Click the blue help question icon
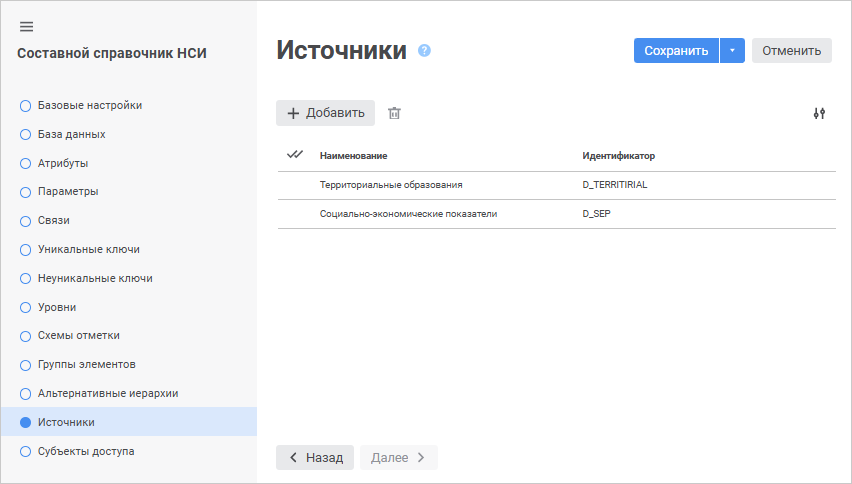 click(424, 51)
